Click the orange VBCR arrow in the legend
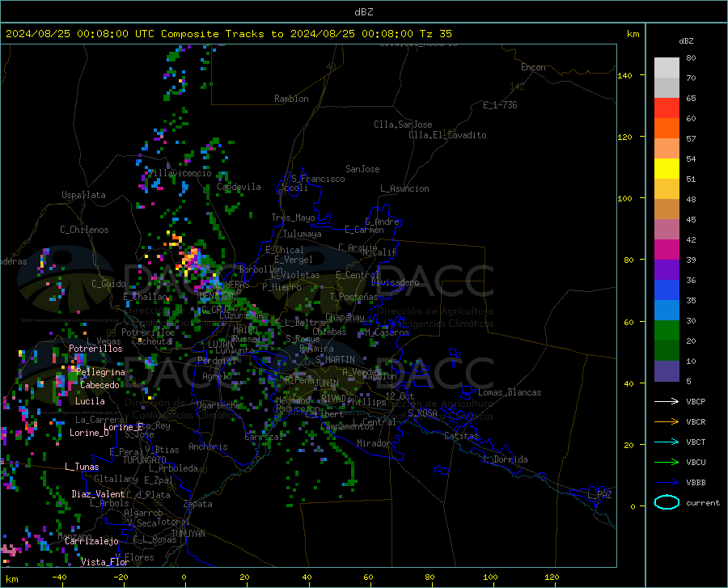The width and height of the screenshot is (728, 588). (667, 422)
